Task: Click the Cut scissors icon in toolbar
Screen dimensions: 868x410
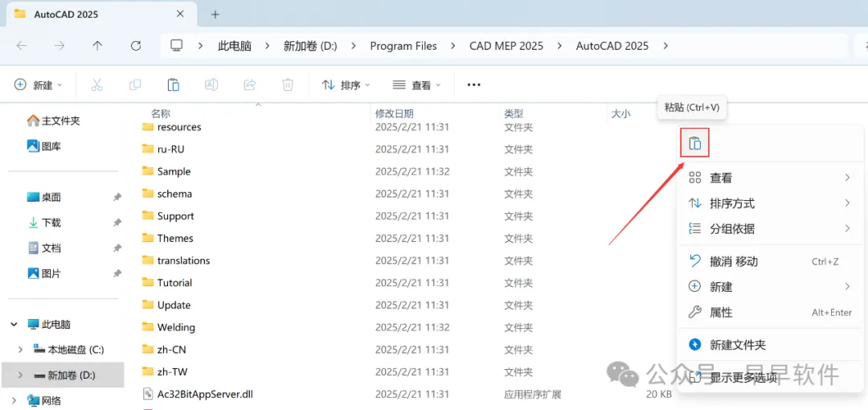Action: (97, 84)
